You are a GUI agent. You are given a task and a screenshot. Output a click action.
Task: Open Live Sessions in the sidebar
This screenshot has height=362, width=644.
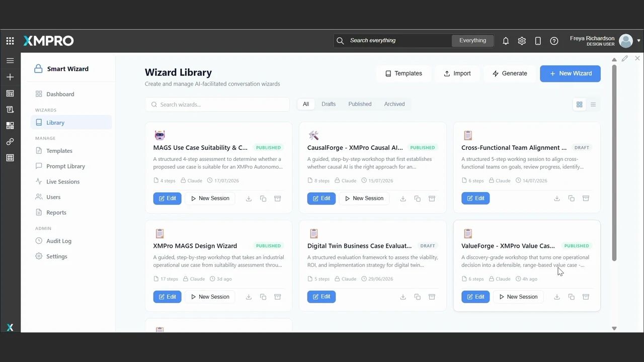(71, 182)
